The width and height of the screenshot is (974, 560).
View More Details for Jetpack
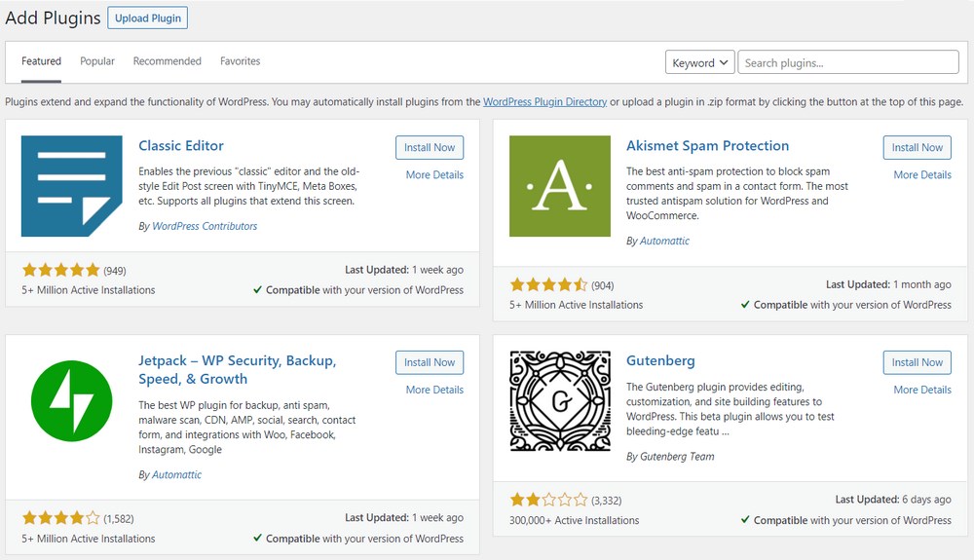434,390
